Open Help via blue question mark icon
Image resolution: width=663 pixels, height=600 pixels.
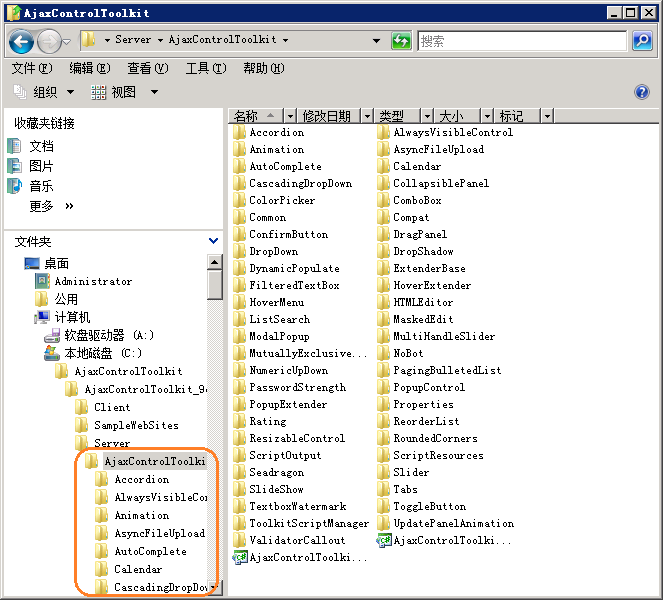click(x=642, y=92)
